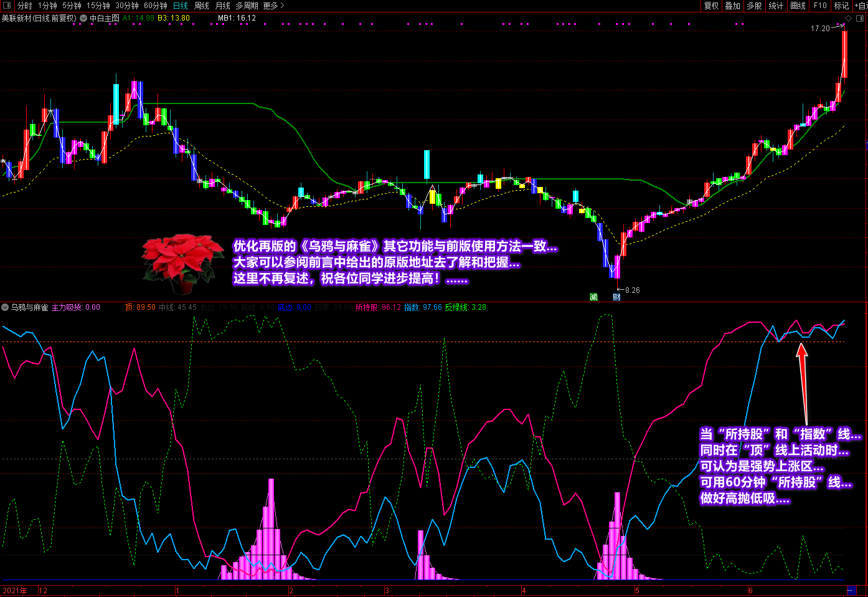The height and width of the screenshot is (597, 868).
Task: Open F10 company info
Action: pyautogui.click(x=820, y=6)
